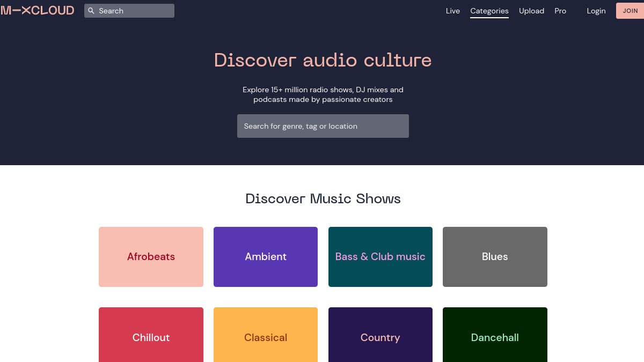Screen dimensions: 644x362
Task: Open the Upload page
Action: pyautogui.click(x=531, y=11)
